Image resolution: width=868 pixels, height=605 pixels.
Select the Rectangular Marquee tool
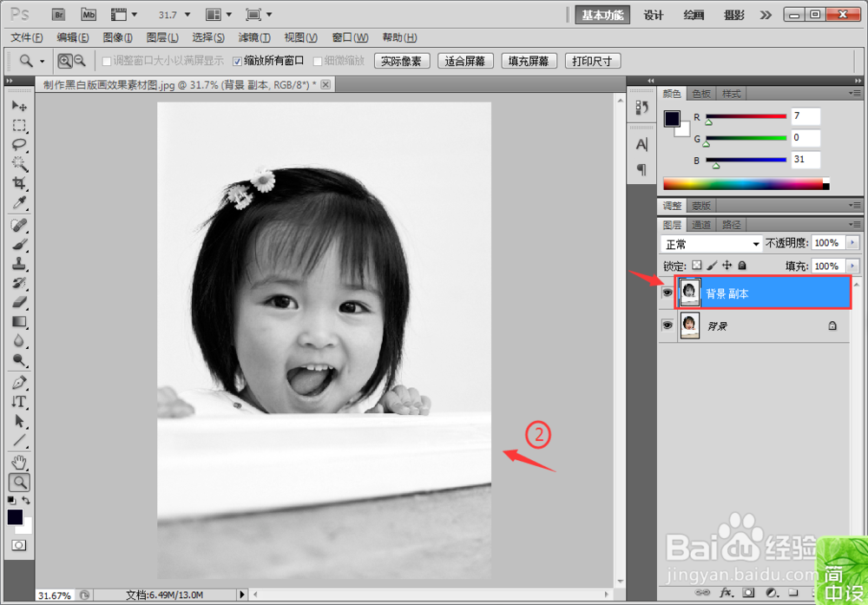(19, 126)
